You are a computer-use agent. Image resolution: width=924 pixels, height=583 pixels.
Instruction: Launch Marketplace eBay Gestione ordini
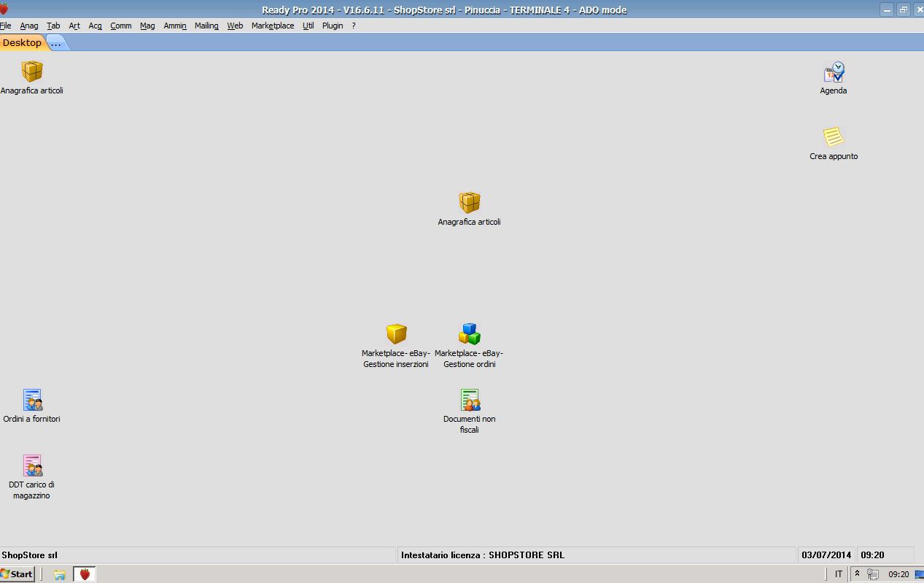coord(470,334)
